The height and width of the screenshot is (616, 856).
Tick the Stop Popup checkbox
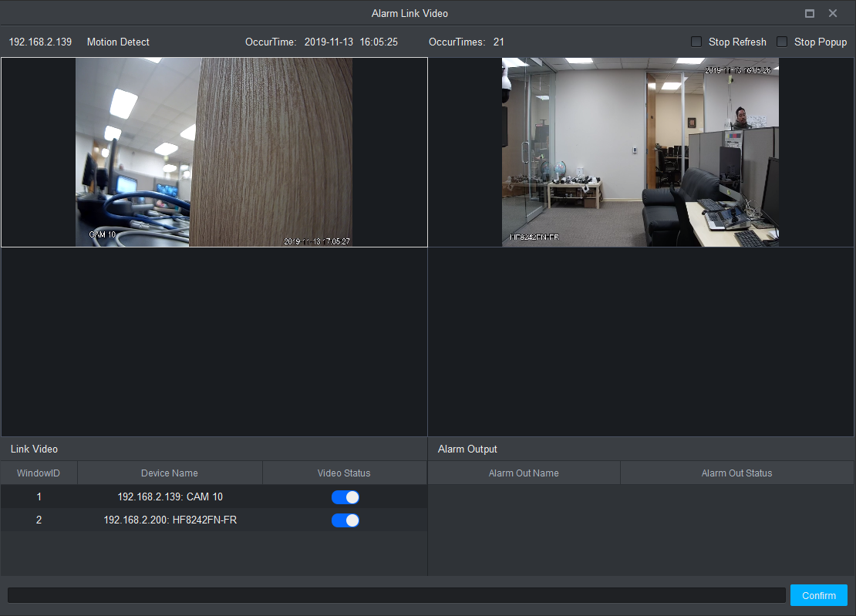coord(782,42)
